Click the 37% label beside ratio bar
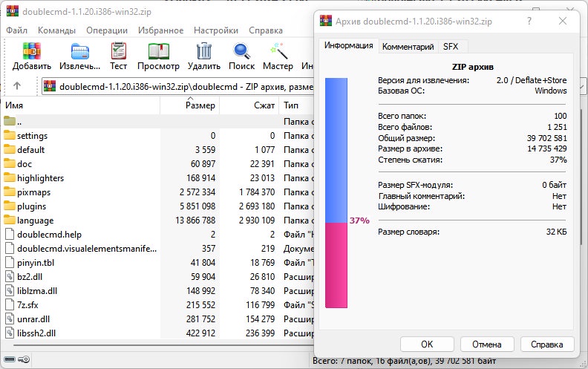 (359, 221)
